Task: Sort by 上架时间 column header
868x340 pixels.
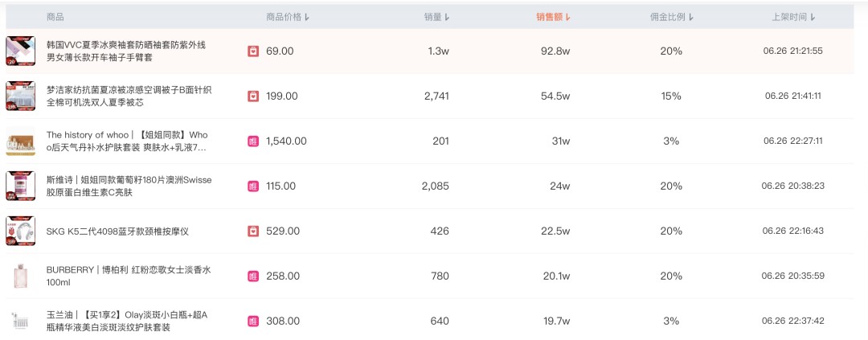Action: tap(794, 17)
